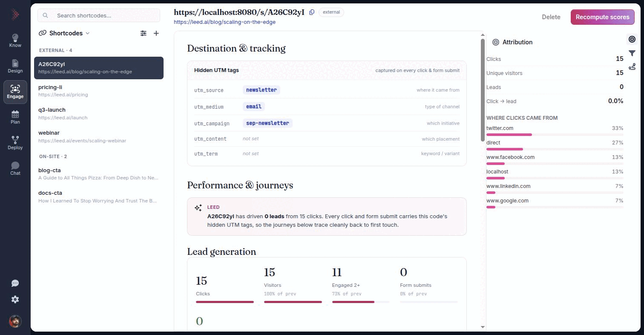Image resolution: width=644 pixels, height=335 pixels.
Task: Show the journeys route panel icon
Action: tap(632, 66)
